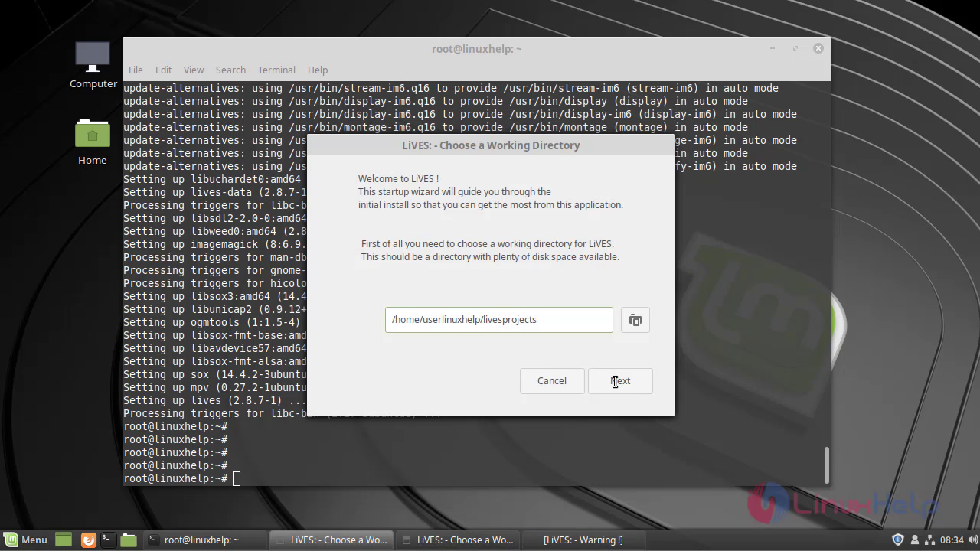Open the network tray icon

coord(929,540)
